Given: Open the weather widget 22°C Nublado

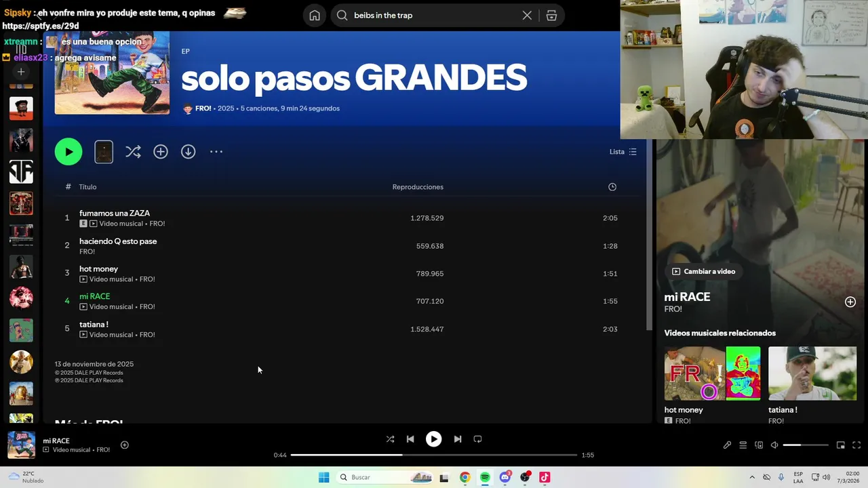Looking at the screenshot, I should [27, 477].
